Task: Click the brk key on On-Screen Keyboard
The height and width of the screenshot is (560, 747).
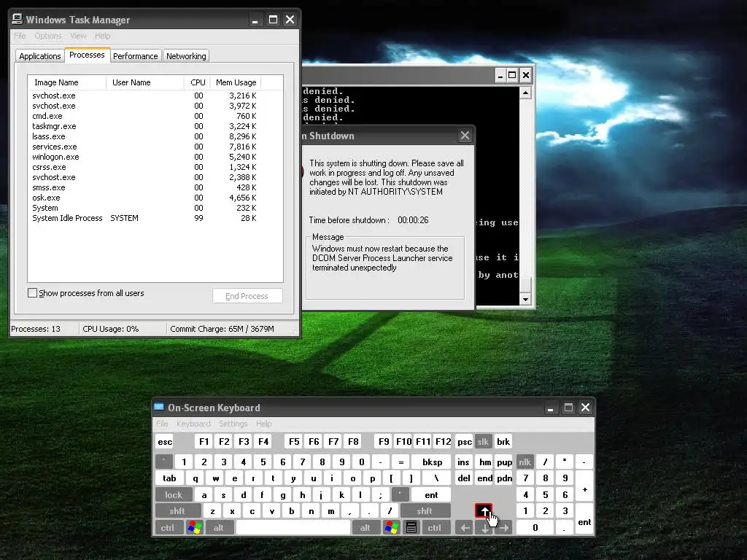Action: point(503,441)
